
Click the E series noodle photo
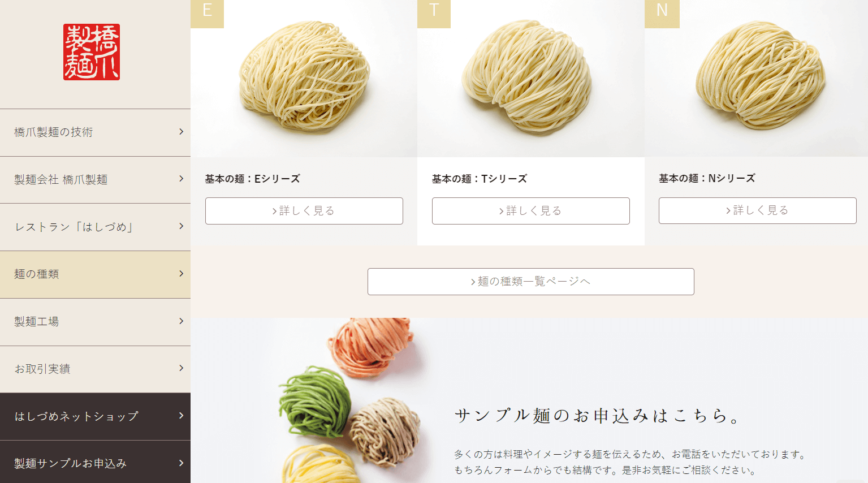point(304,78)
